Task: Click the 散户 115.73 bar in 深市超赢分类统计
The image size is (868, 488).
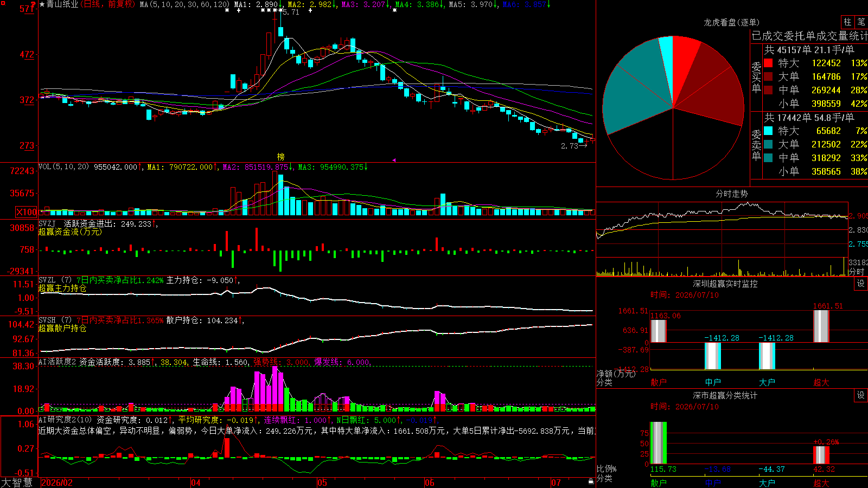Action: point(658,443)
